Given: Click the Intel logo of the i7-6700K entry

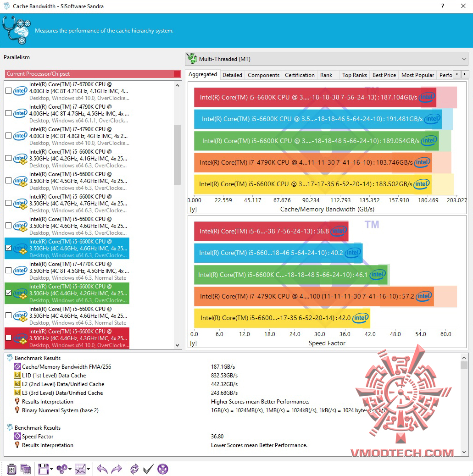Looking at the screenshot, I should 20,91.
